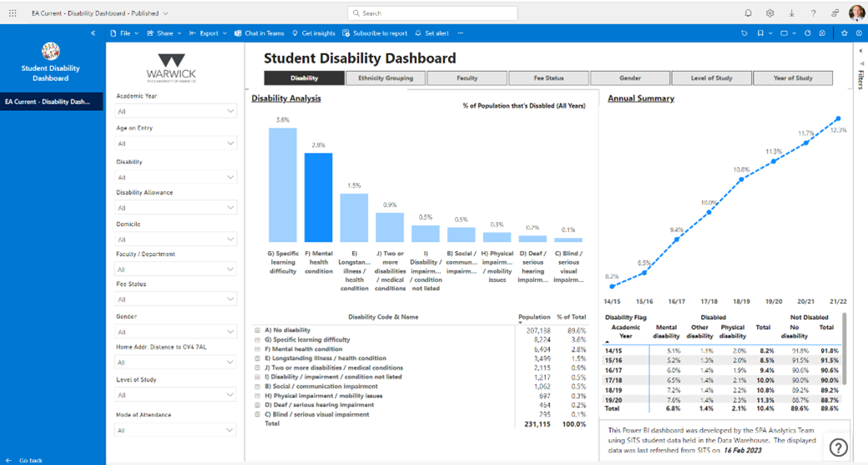Favorite the report with the star icon
This screenshot has height=465, width=868.
[x=845, y=33]
